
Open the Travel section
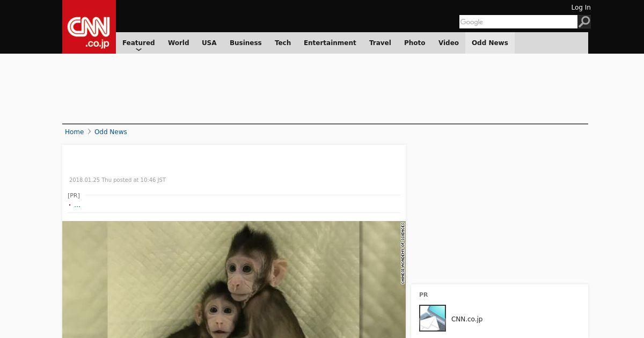pos(380,43)
